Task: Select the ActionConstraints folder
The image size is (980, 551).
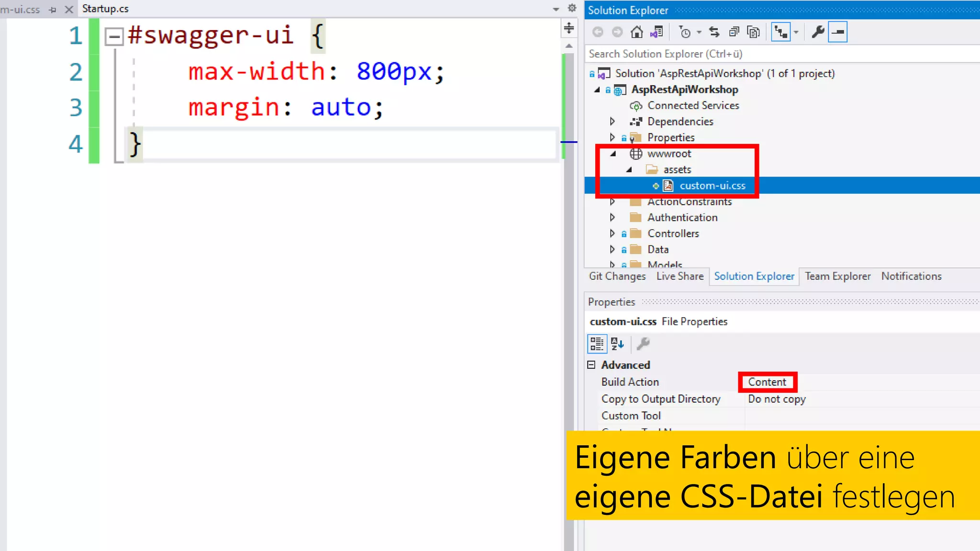Action: click(690, 202)
